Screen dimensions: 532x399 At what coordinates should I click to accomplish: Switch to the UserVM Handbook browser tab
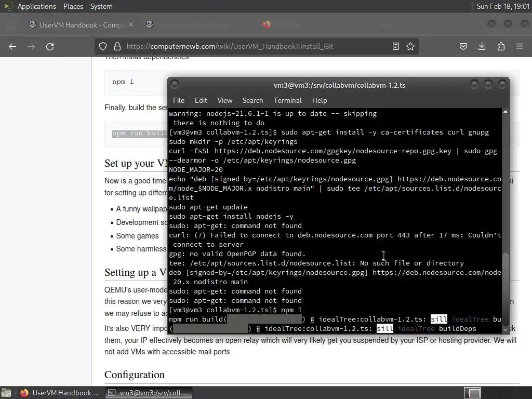pos(81,25)
